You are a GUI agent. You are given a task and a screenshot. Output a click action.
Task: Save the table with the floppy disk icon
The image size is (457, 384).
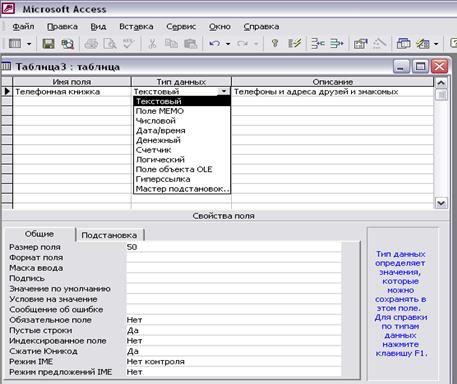[x=48, y=44]
